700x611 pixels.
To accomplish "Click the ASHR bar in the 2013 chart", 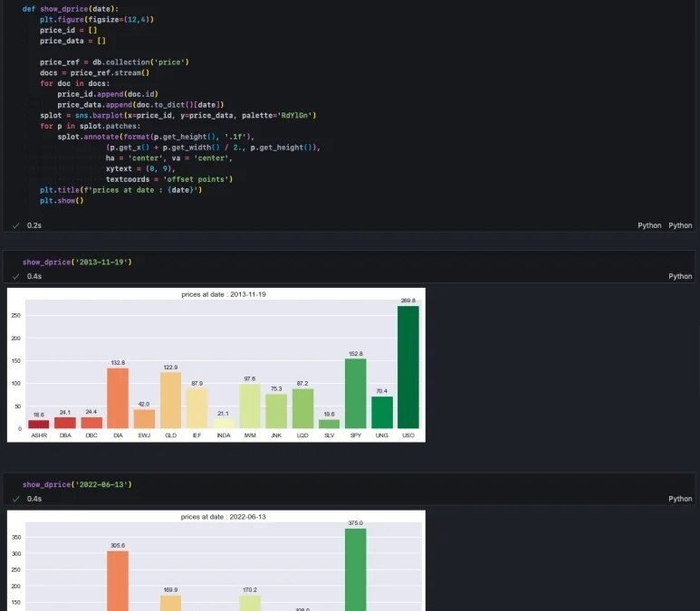I will [x=39, y=425].
